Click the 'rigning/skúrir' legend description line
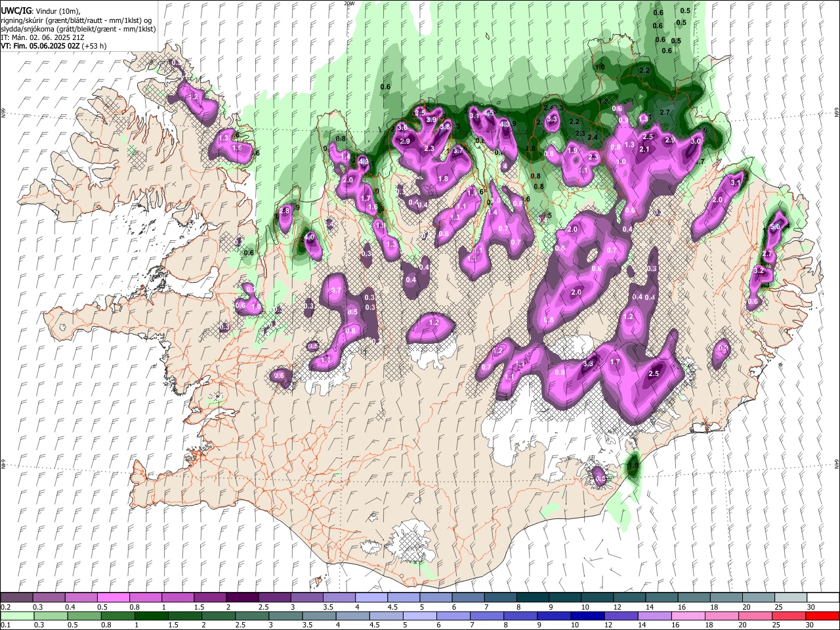 click(x=76, y=20)
